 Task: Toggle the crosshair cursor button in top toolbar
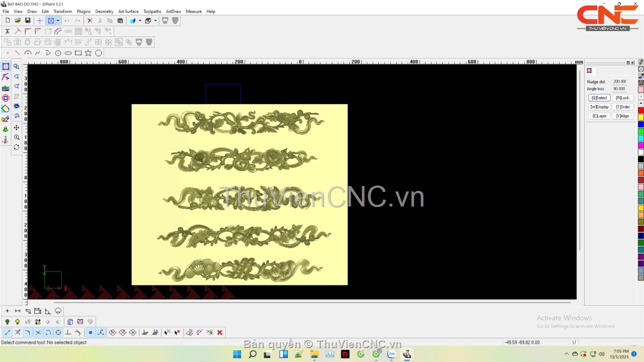[40, 20]
